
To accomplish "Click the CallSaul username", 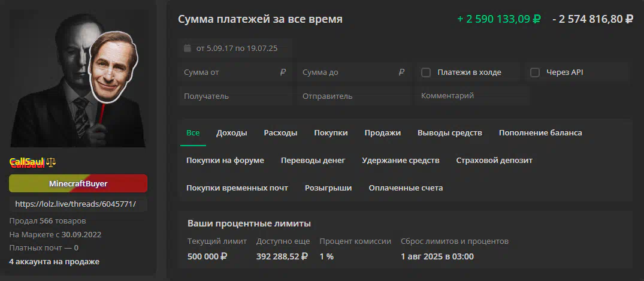I will (27, 162).
